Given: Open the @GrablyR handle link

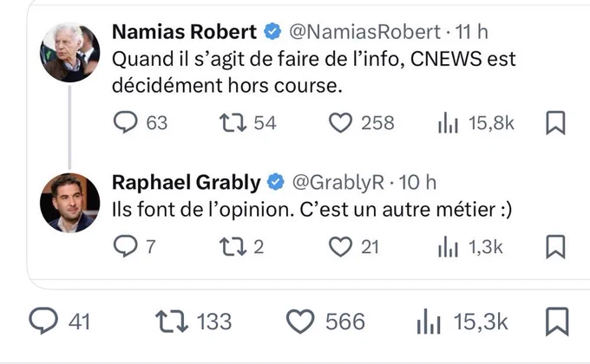Looking at the screenshot, I should pos(338,182).
